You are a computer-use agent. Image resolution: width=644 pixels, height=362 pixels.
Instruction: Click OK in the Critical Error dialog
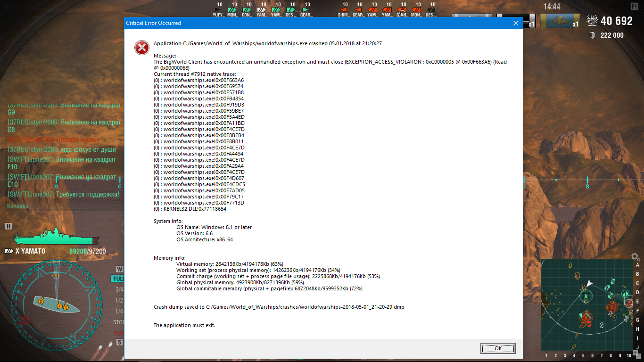point(498,348)
